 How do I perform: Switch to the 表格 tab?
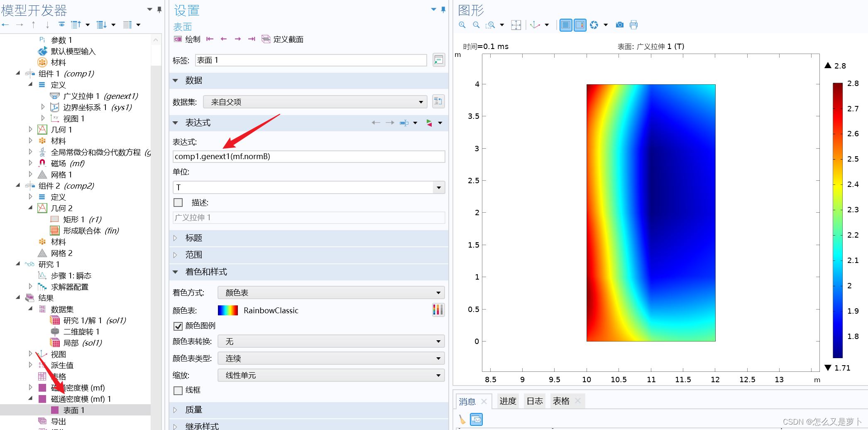coord(561,401)
